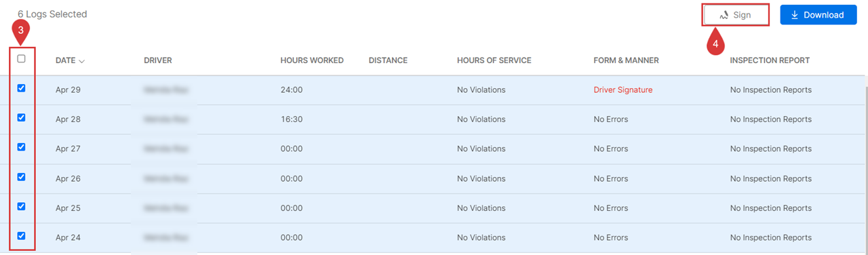Uncheck the Apr 29 log checkbox
868x255 pixels.
pos(22,88)
